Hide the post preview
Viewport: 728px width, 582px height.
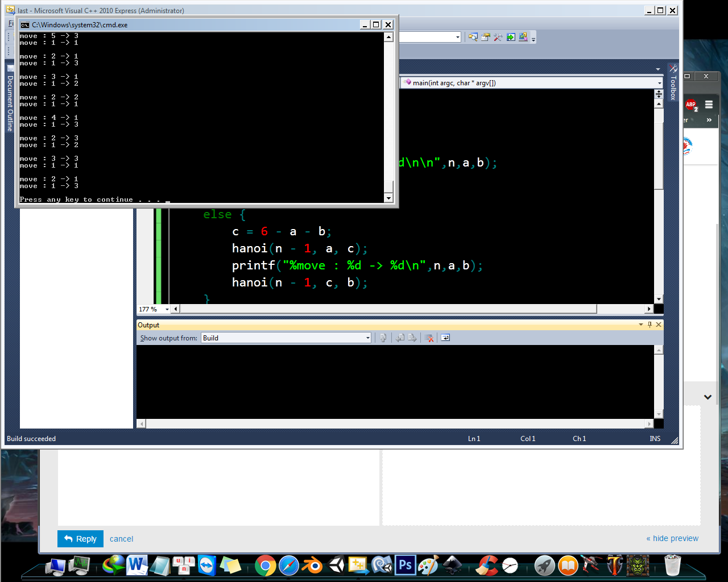point(672,538)
